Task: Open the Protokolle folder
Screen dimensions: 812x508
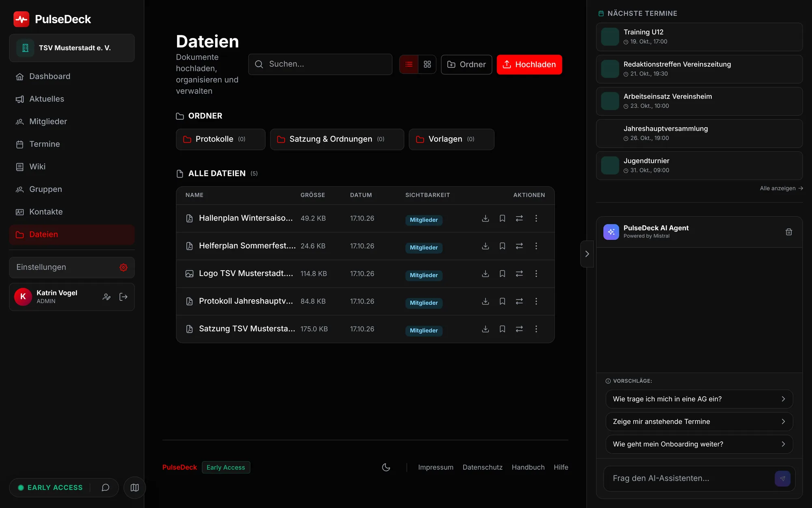Action: point(220,139)
